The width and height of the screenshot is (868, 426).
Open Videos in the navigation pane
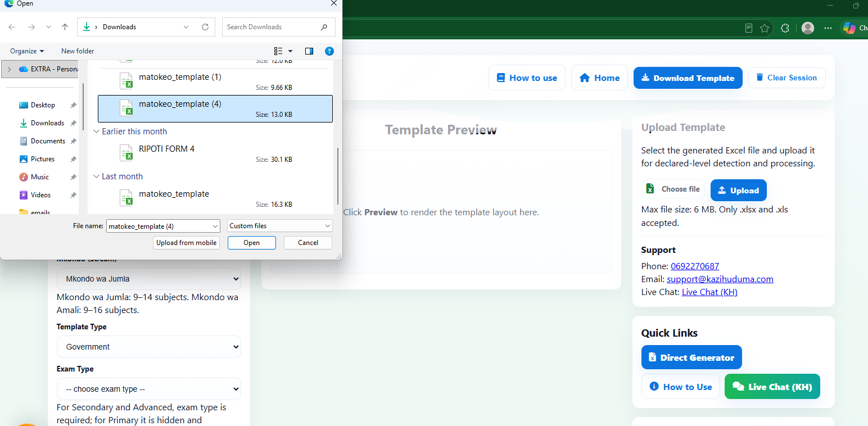pyautogui.click(x=40, y=195)
